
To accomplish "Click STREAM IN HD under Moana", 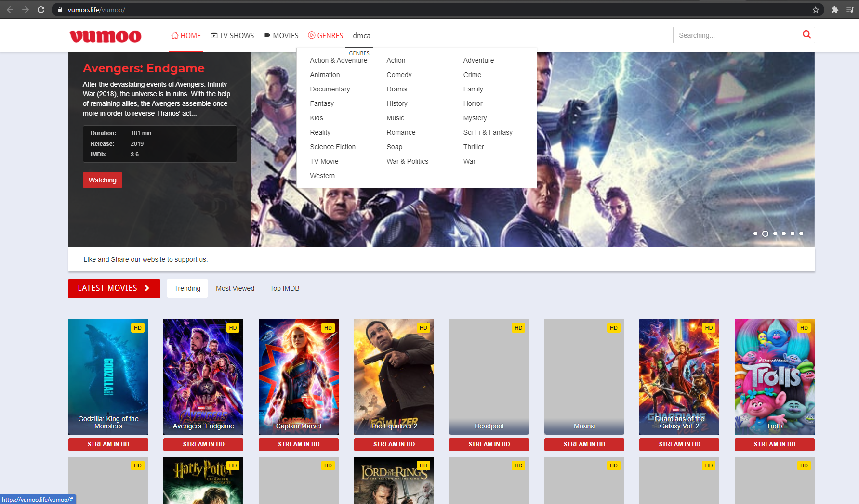I will pyautogui.click(x=584, y=444).
